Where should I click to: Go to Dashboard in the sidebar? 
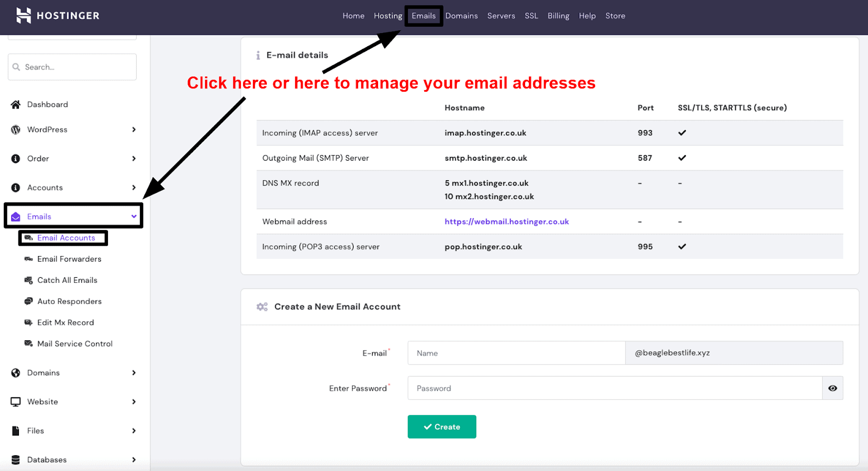coord(48,105)
